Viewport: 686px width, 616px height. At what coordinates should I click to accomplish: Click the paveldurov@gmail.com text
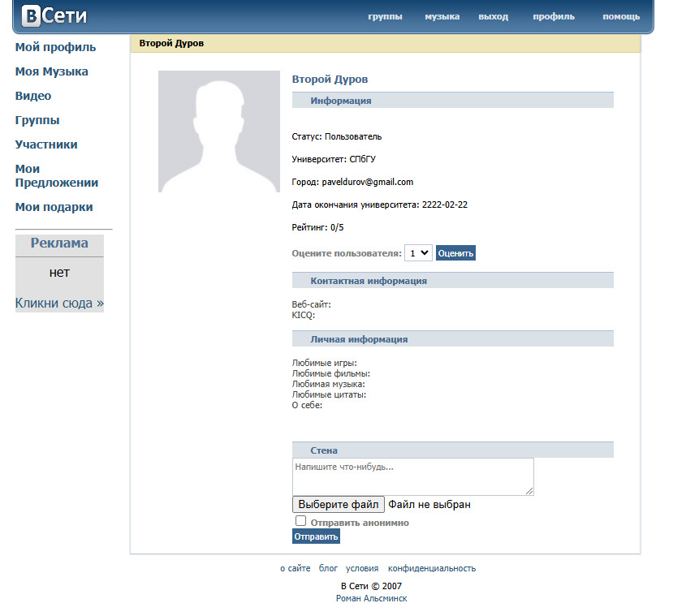click(x=368, y=182)
